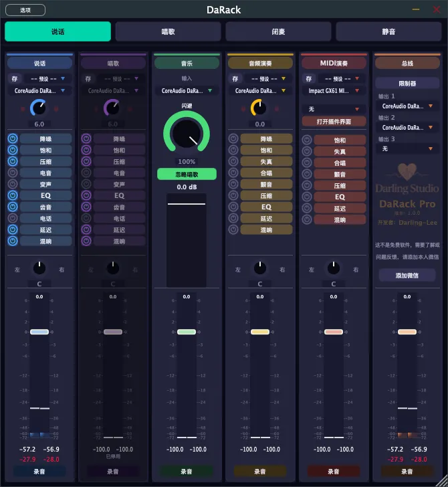This screenshot has width=448, height=487.
Task: Click power icon beside 合唱 in MIDI演奏 channel
Action: coord(307,163)
